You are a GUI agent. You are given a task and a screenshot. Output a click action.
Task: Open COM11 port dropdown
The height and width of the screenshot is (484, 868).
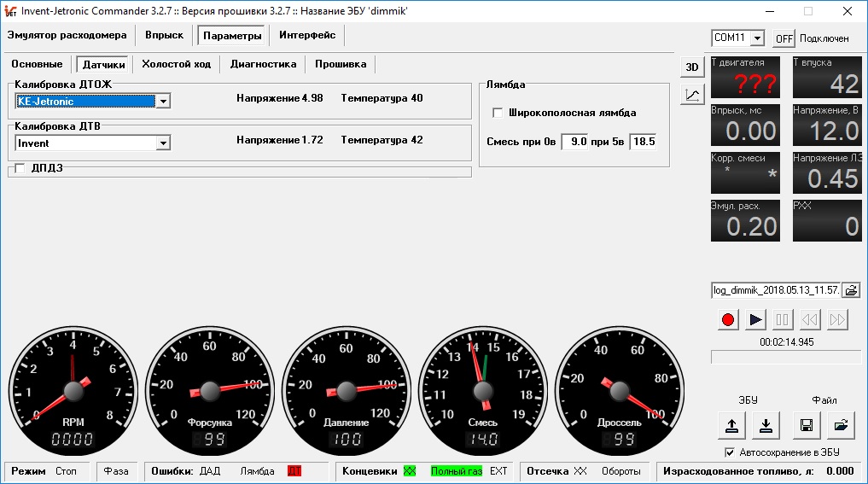click(758, 38)
